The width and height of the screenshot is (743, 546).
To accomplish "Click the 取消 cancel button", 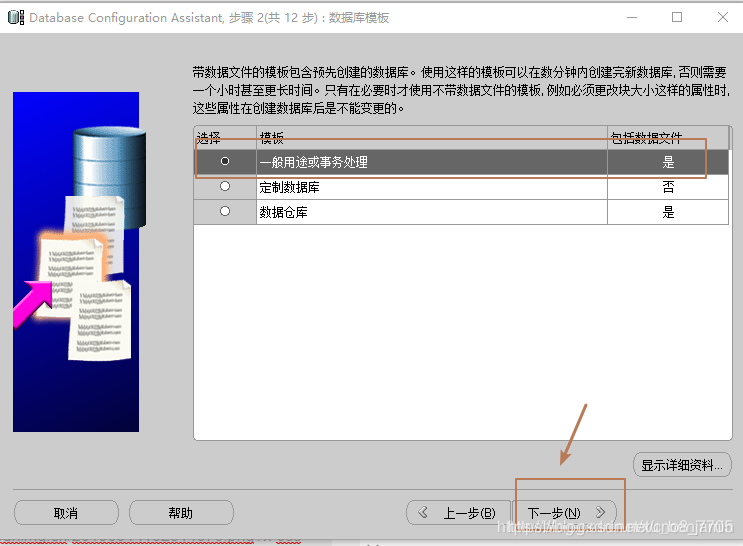I will tap(66, 512).
